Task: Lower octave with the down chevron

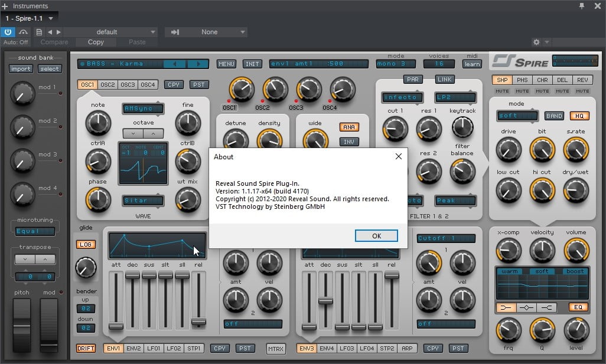Action: pyautogui.click(x=133, y=133)
